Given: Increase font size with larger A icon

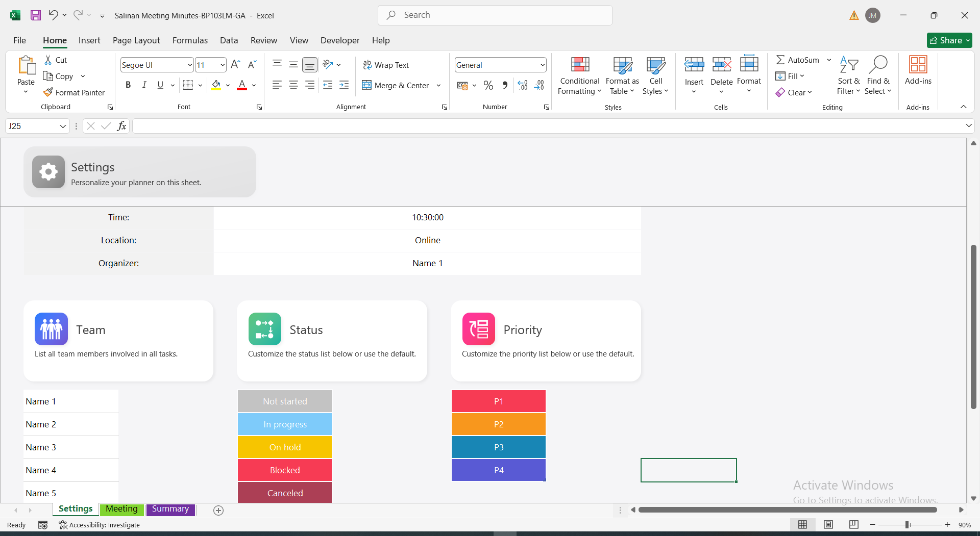Looking at the screenshot, I should coord(235,65).
